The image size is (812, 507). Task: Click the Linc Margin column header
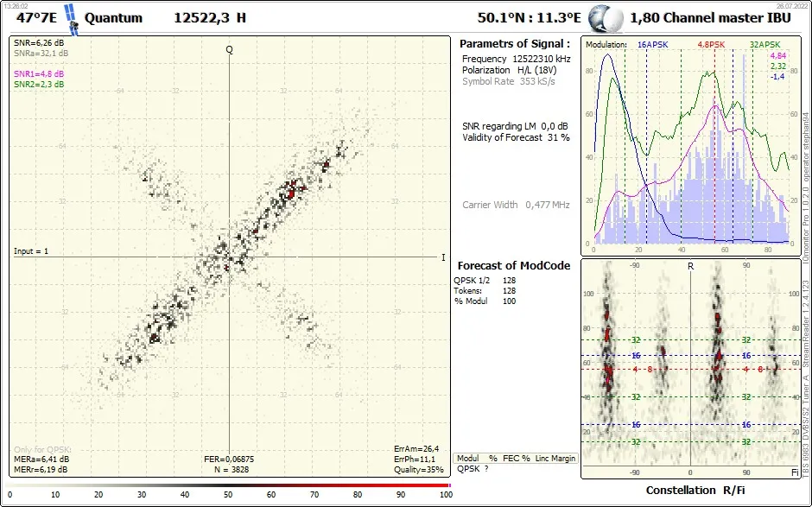[x=555, y=459]
